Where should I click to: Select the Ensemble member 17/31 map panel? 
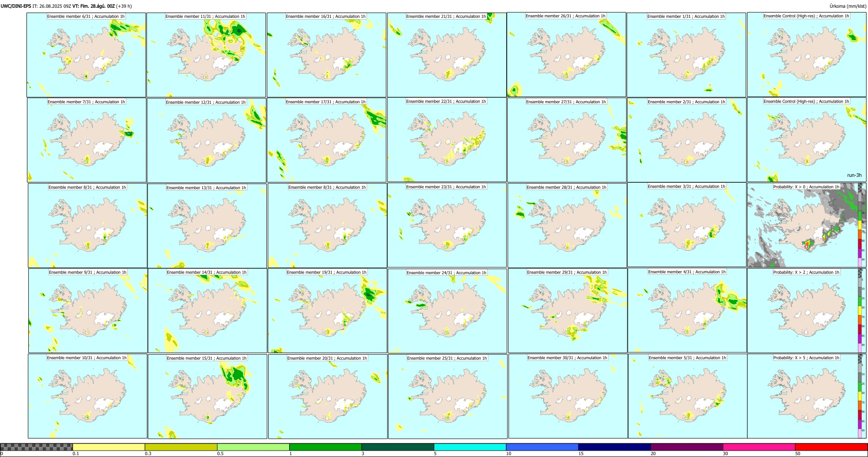(327, 140)
